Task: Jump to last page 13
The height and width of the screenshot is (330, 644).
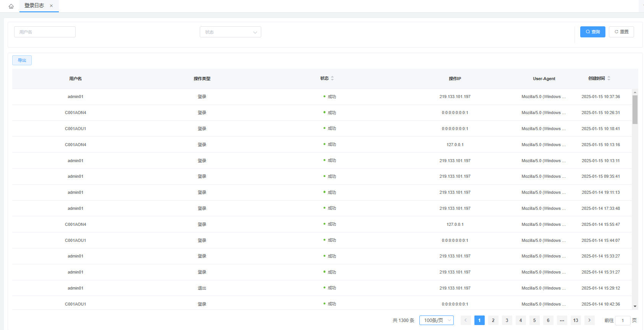Action: (x=576, y=320)
